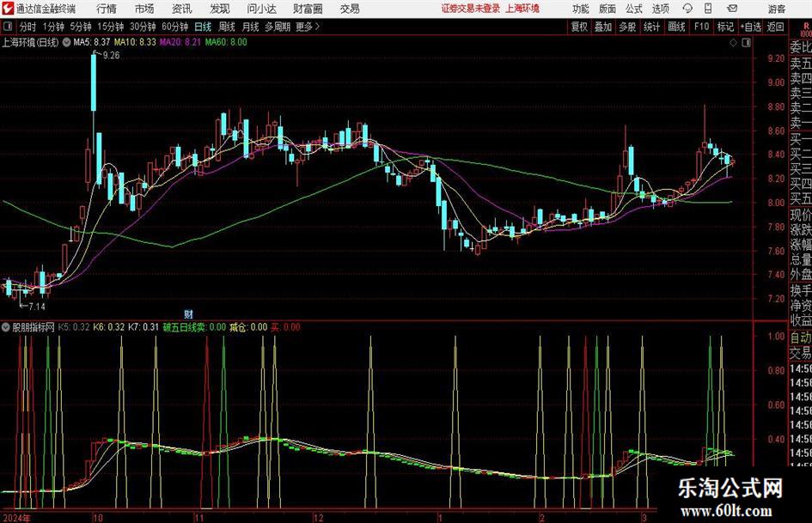Click the 标记 mark button
The width and height of the screenshot is (812, 523).
pos(725,27)
